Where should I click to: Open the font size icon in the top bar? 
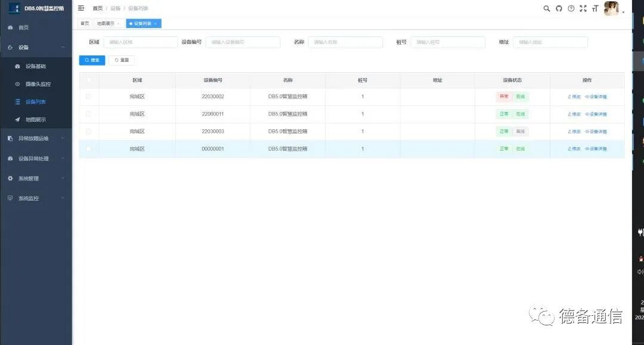(595, 8)
